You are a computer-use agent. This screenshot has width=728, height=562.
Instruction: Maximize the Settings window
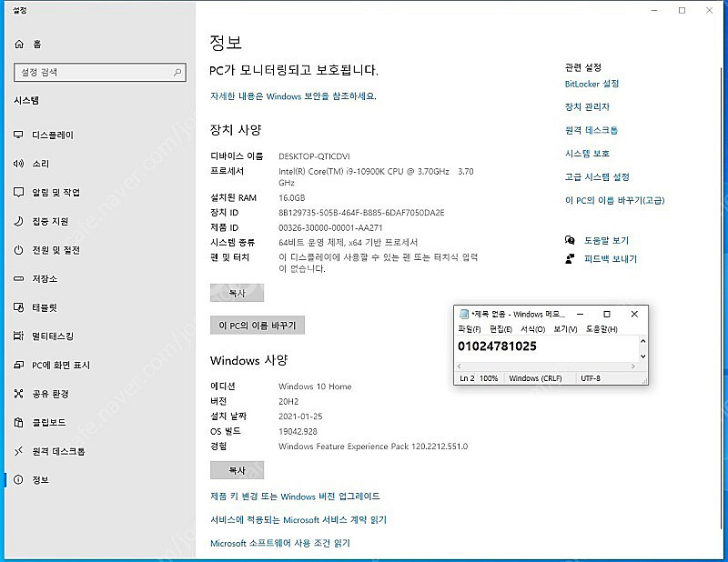(682, 10)
